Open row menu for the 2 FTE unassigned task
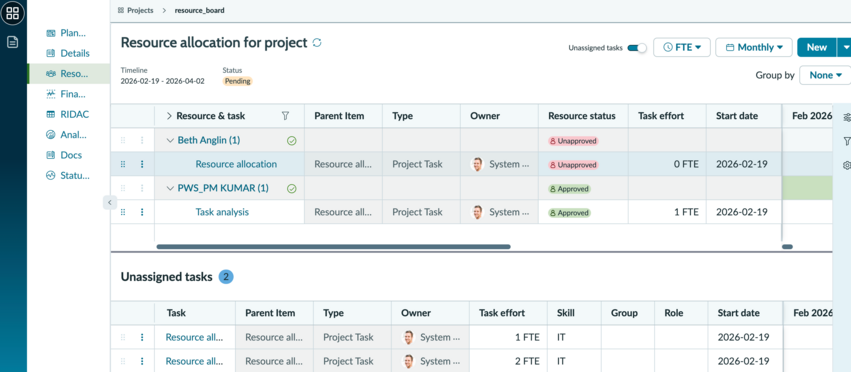 tap(142, 361)
